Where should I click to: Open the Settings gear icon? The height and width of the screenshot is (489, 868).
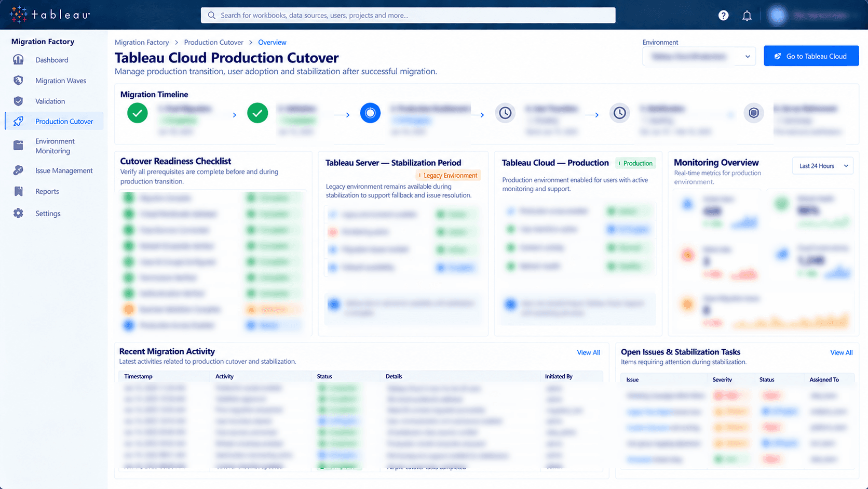[x=18, y=213]
